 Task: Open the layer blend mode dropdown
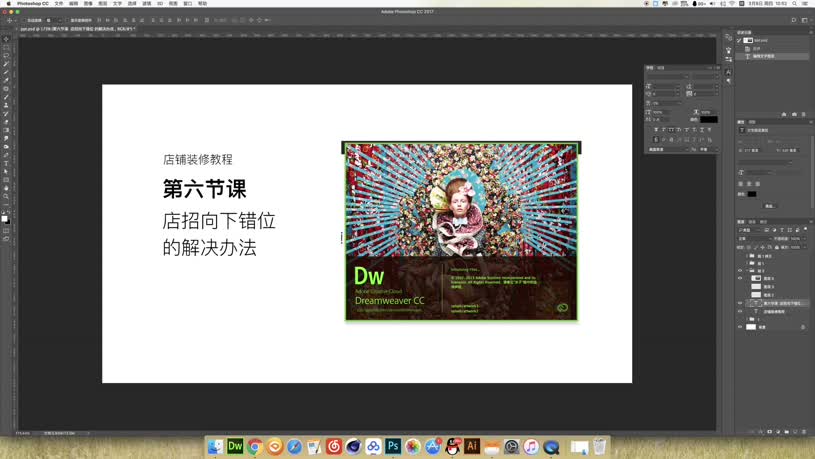(x=755, y=238)
